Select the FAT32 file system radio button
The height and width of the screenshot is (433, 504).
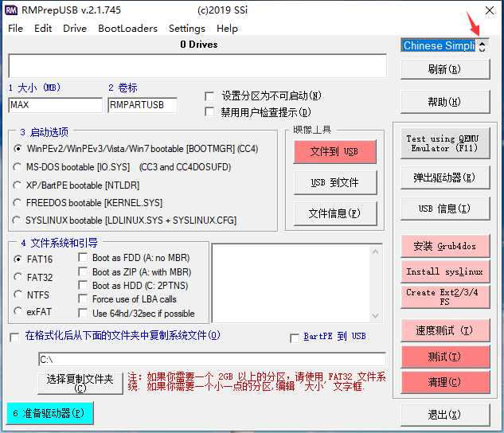point(18,278)
